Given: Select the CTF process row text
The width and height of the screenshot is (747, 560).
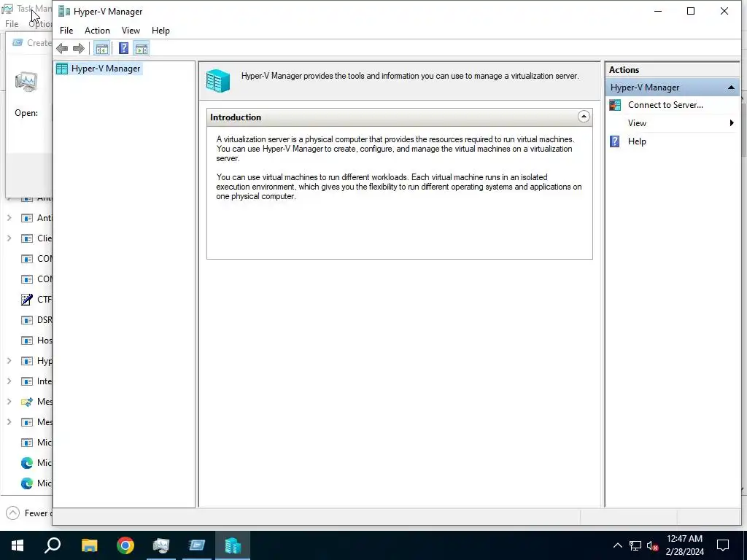Looking at the screenshot, I should [x=44, y=299].
